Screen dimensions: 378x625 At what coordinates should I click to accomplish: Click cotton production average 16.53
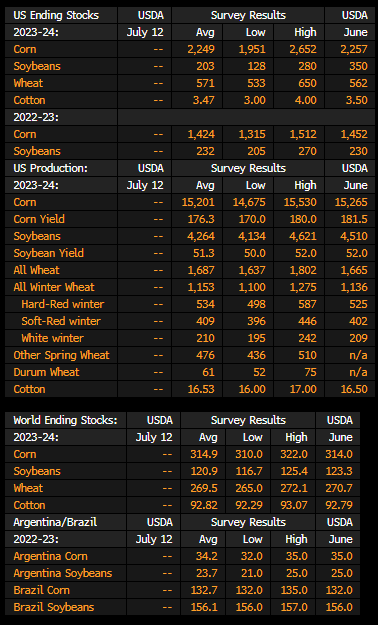point(201,389)
